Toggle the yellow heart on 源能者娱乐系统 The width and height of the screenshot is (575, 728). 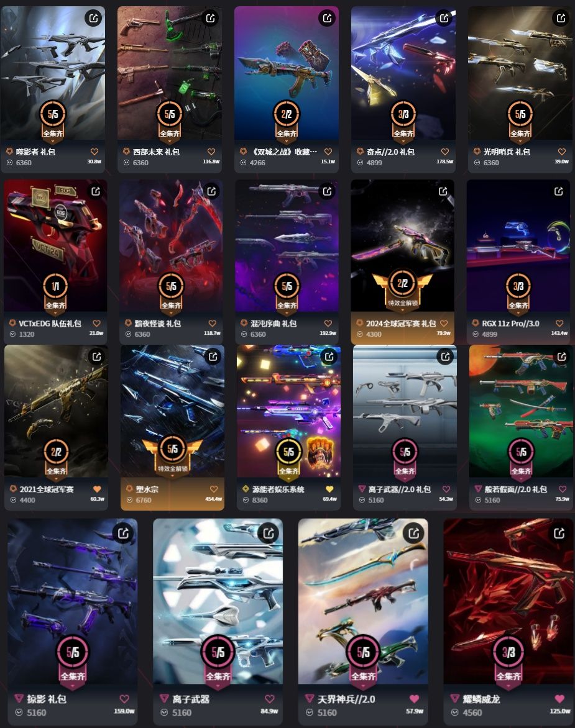click(x=329, y=489)
